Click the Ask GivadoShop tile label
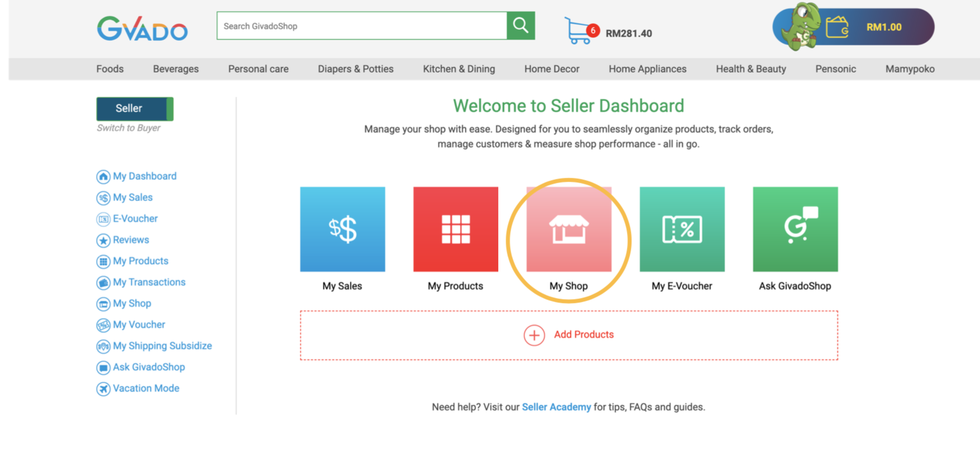 795,286
